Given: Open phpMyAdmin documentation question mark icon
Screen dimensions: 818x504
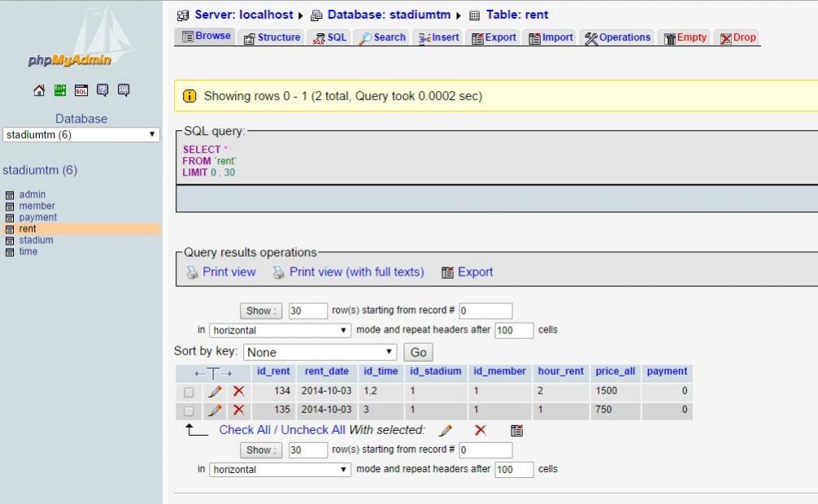Looking at the screenshot, I should pos(102,90).
